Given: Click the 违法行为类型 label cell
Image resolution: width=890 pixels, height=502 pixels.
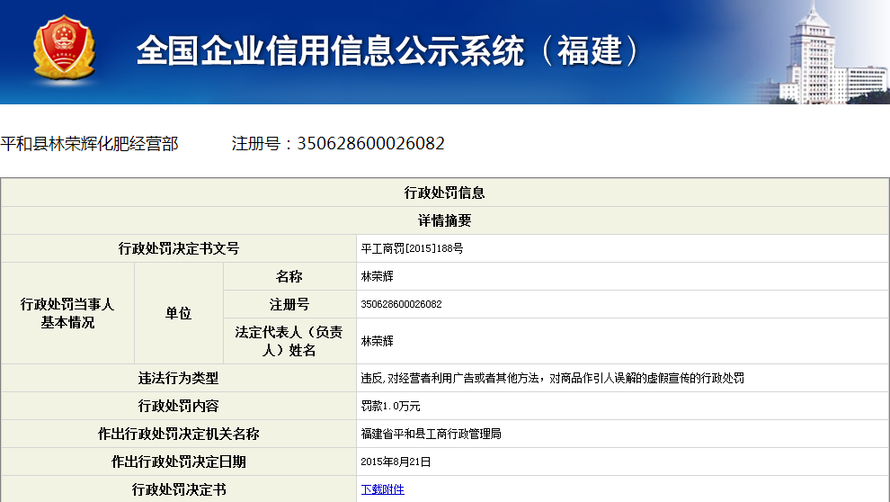Looking at the screenshot, I should coord(179,378).
